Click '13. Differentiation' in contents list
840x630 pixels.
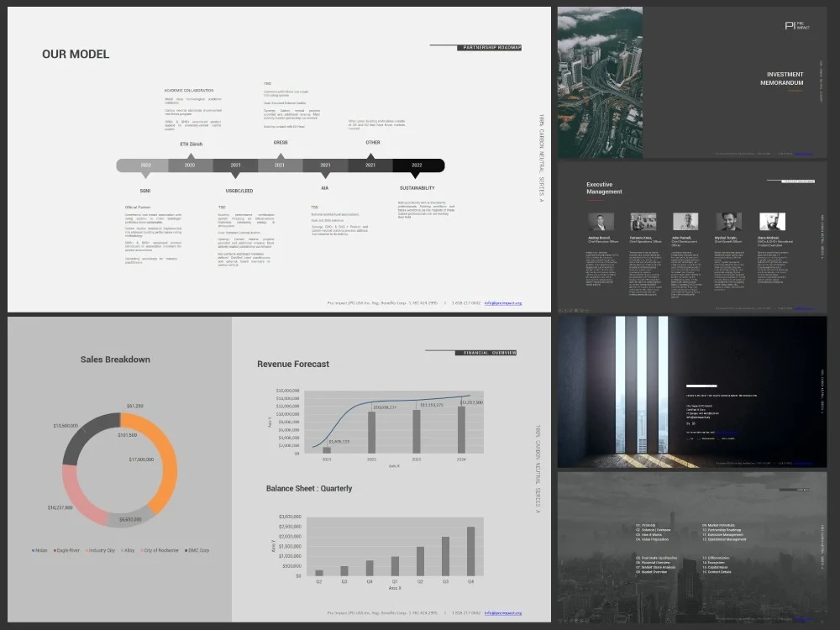(x=716, y=558)
